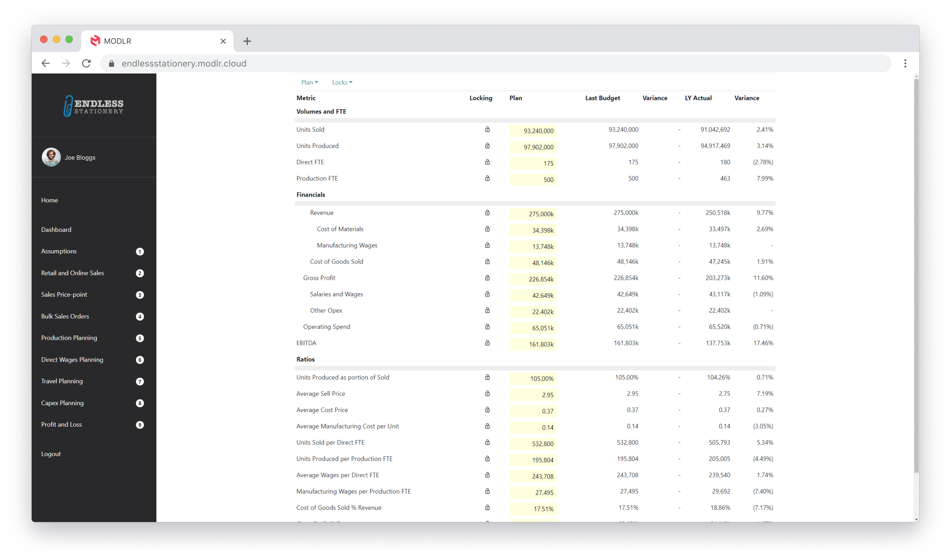Open Production Planning from the sidebar
The width and height of the screenshot is (951, 560).
point(69,338)
